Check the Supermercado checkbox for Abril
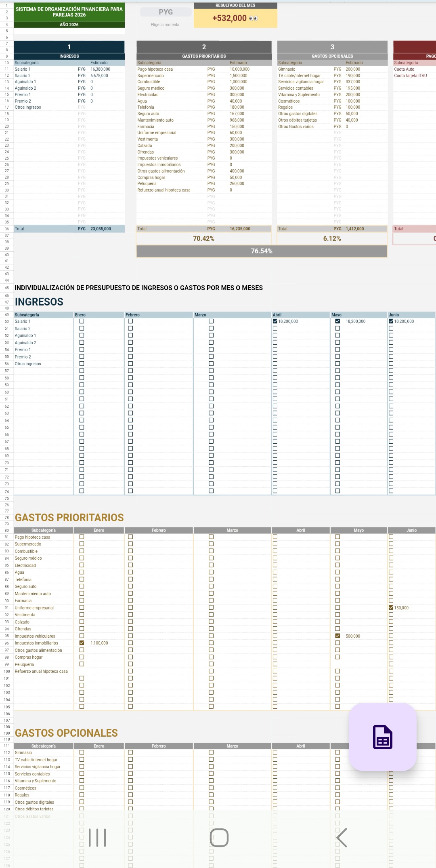Screen dimensions: 436x868 275,544
